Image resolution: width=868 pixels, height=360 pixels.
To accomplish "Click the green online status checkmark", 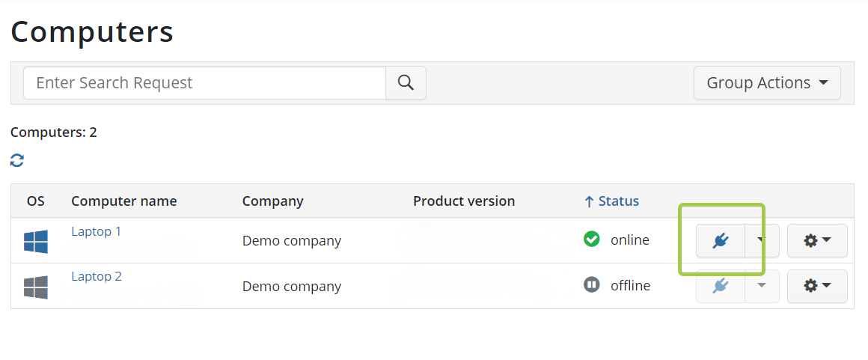I will point(592,240).
